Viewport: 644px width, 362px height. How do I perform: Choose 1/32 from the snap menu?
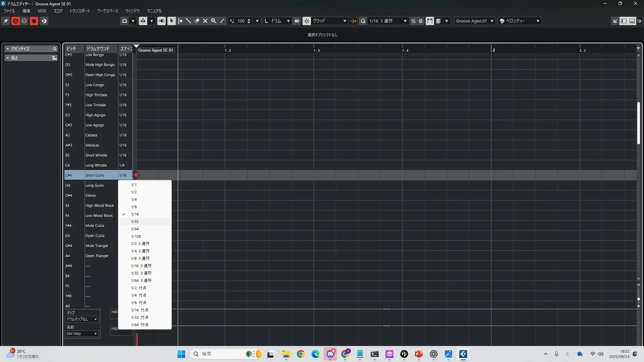point(135,222)
